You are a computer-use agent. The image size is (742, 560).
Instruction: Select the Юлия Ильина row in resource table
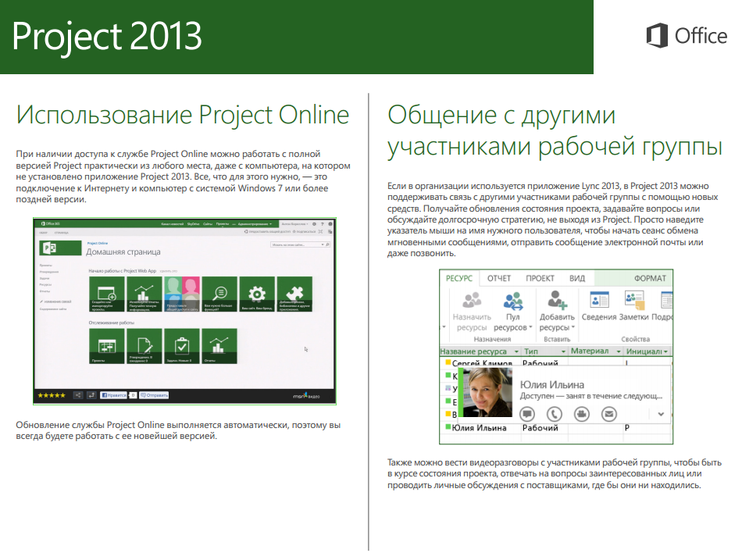(556, 427)
